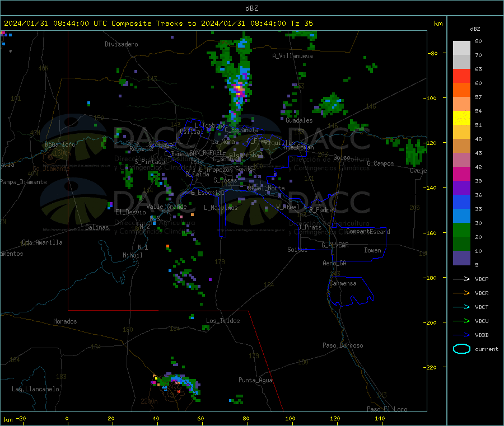Click the 'L_Malvinas' map label

click(x=221, y=208)
